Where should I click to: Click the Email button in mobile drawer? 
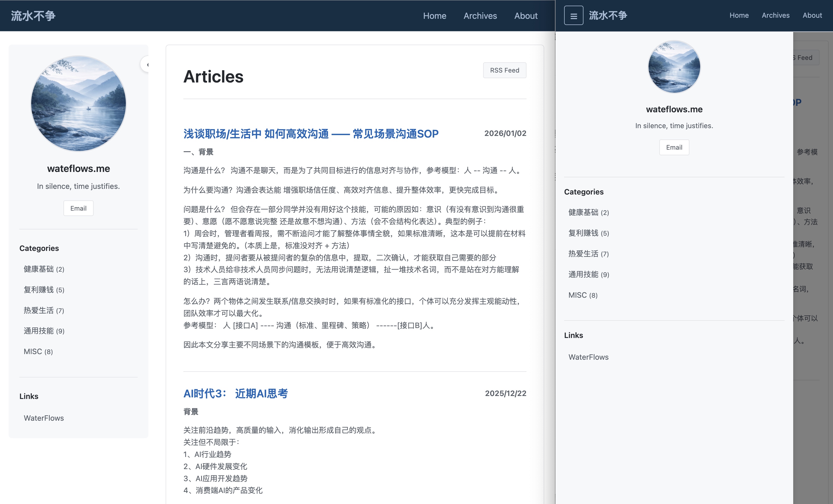point(674,147)
